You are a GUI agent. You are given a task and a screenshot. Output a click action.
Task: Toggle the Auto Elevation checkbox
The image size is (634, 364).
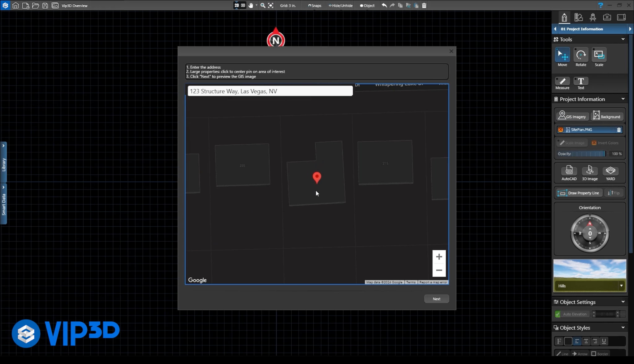tap(558, 314)
